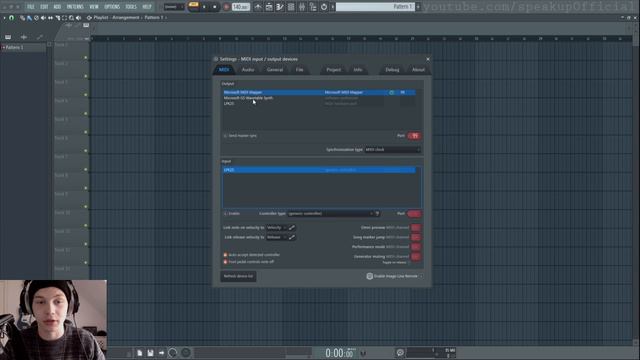Click the help icon beside Controller type

[x=377, y=214]
